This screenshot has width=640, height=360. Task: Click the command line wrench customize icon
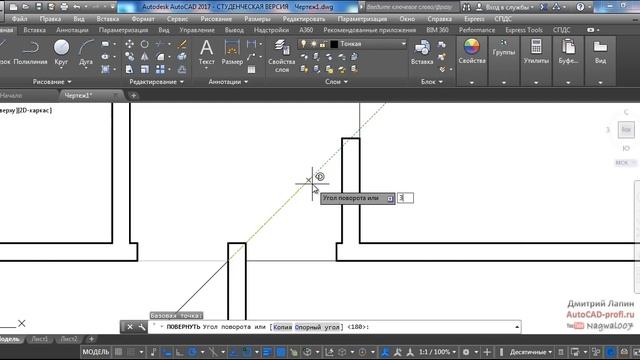(x=142, y=327)
